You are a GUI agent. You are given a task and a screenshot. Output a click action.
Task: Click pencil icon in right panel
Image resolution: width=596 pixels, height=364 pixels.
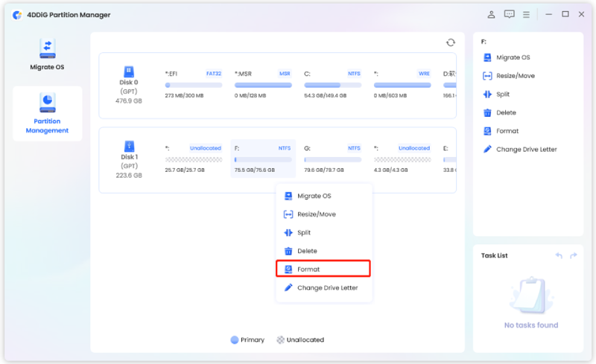pyautogui.click(x=487, y=149)
